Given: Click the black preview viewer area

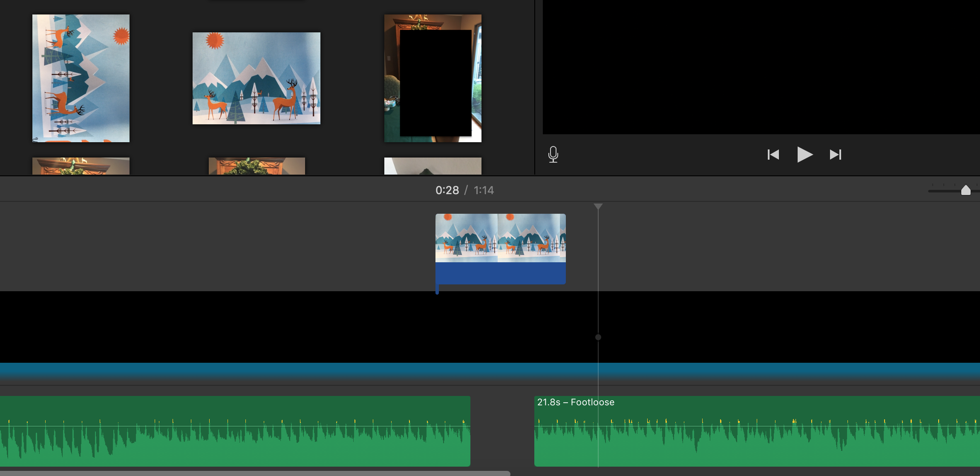Looking at the screenshot, I should pyautogui.click(x=761, y=66).
